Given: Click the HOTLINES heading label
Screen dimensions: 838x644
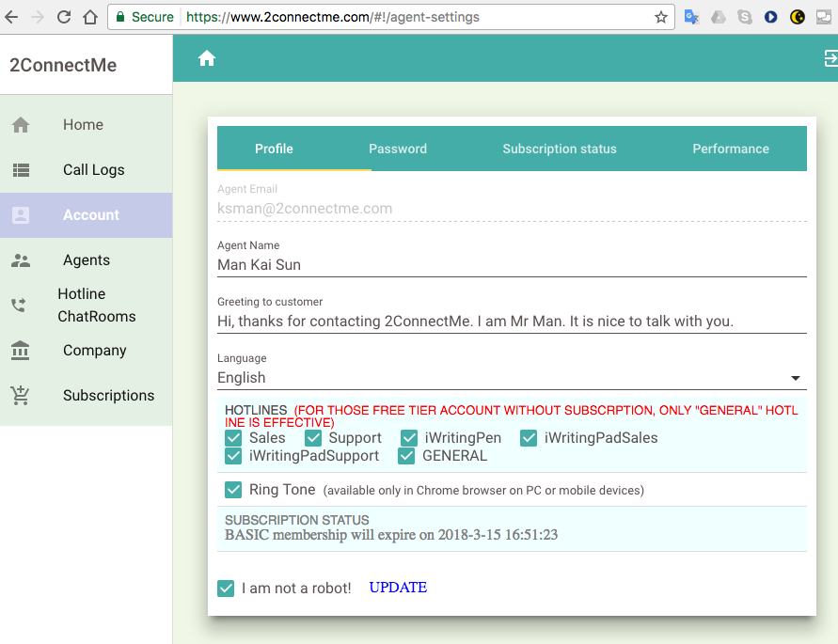Looking at the screenshot, I should point(256,411).
